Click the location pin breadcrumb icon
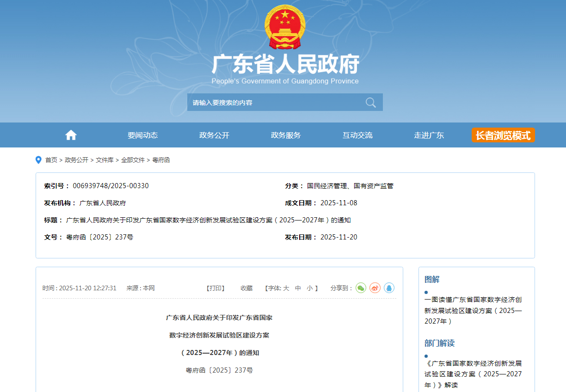Image resolution: width=566 pixels, height=392 pixels. point(38,160)
